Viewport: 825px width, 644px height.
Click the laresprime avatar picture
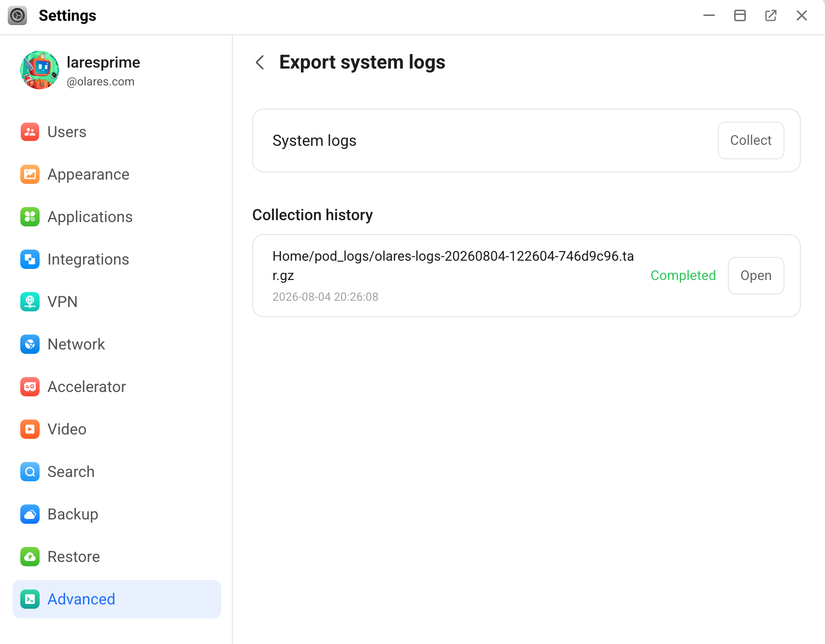click(x=40, y=70)
